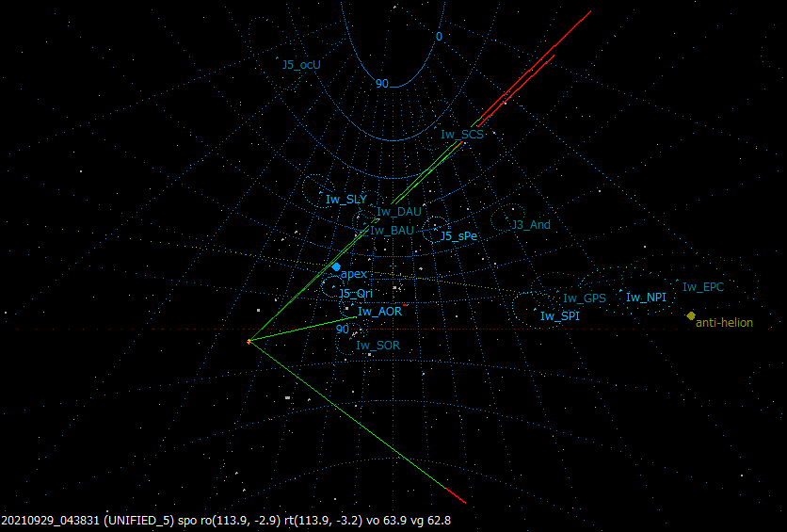Select the Iw_BAU radiant label
Screen dimensions: 787x532
(392, 231)
